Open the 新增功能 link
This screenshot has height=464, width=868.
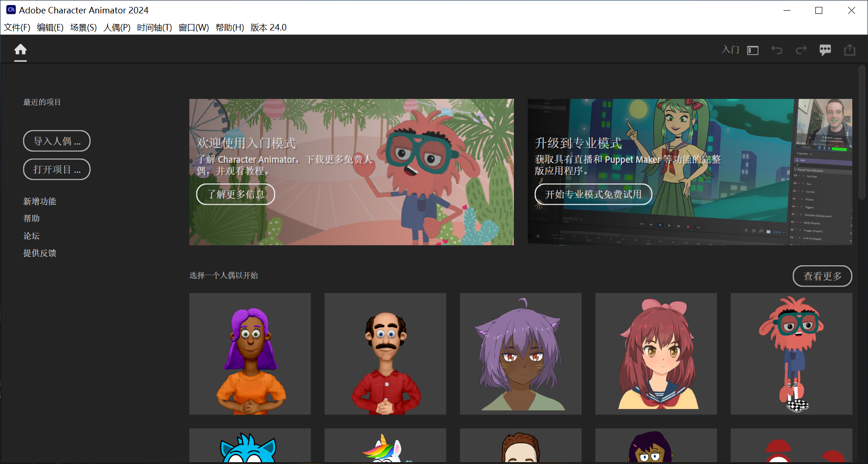coord(40,201)
